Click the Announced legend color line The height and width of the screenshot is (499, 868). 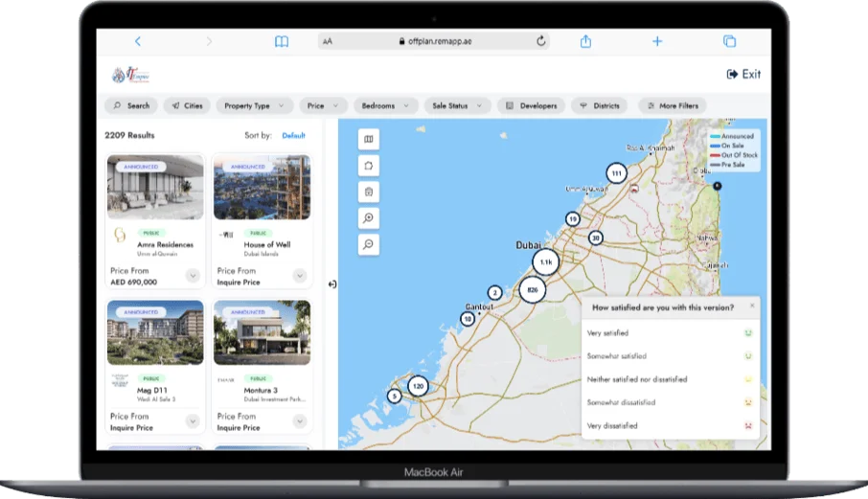(x=716, y=136)
